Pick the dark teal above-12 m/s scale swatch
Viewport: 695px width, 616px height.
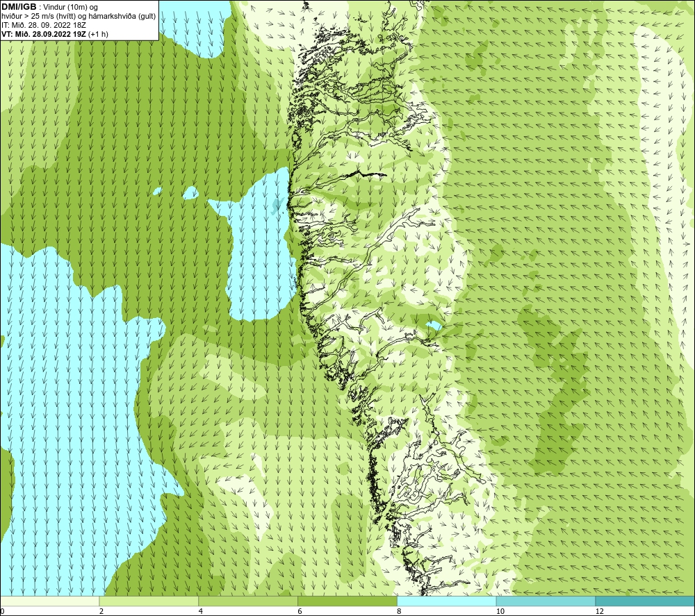(x=646, y=601)
